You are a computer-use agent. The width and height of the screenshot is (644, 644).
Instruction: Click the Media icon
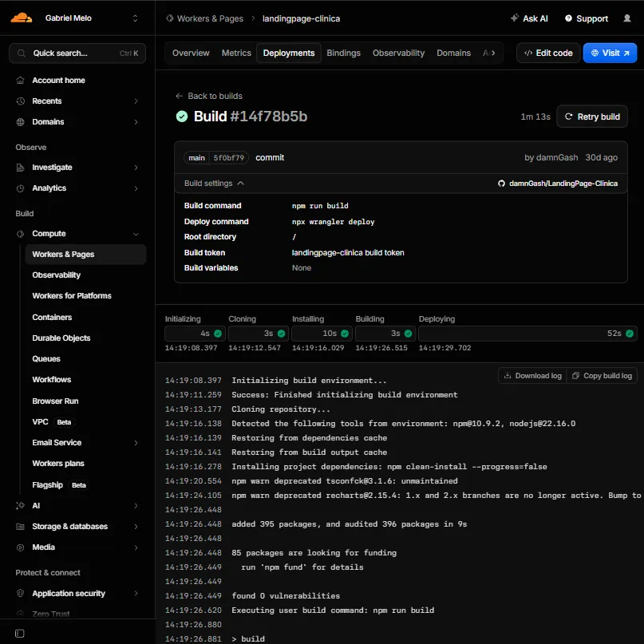(20, 547)
